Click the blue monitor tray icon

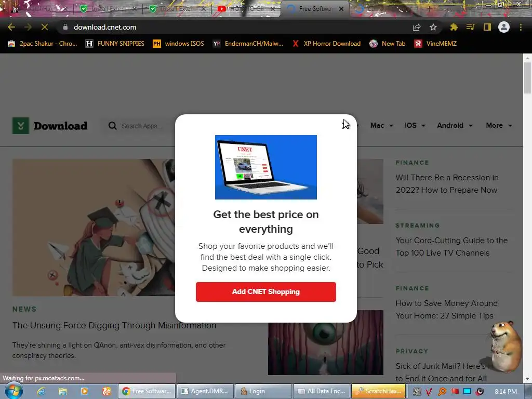pos(467,392)
